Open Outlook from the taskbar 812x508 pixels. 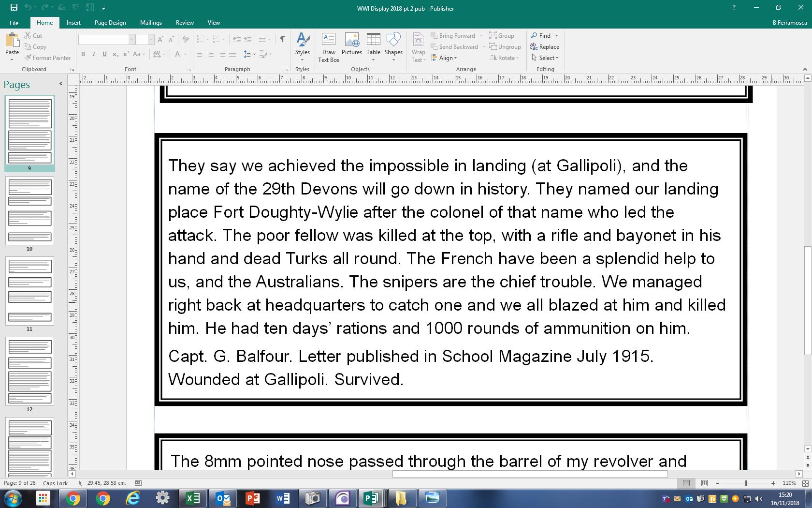223,498
